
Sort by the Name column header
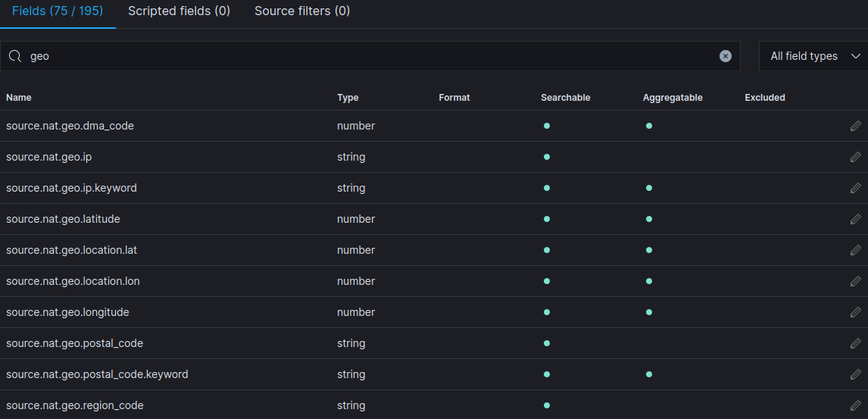(x=19, y=98)
